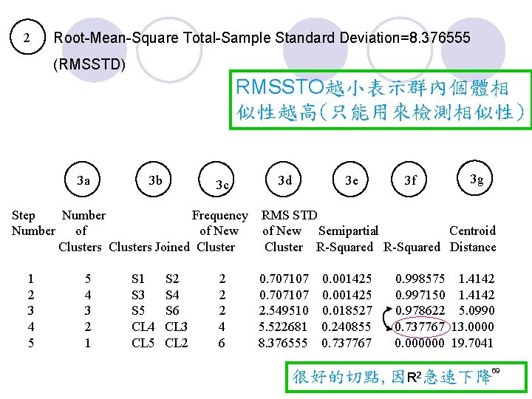Click the Root-Mean-Square Total-Sample Standard Deviation heading

(262, 38)
